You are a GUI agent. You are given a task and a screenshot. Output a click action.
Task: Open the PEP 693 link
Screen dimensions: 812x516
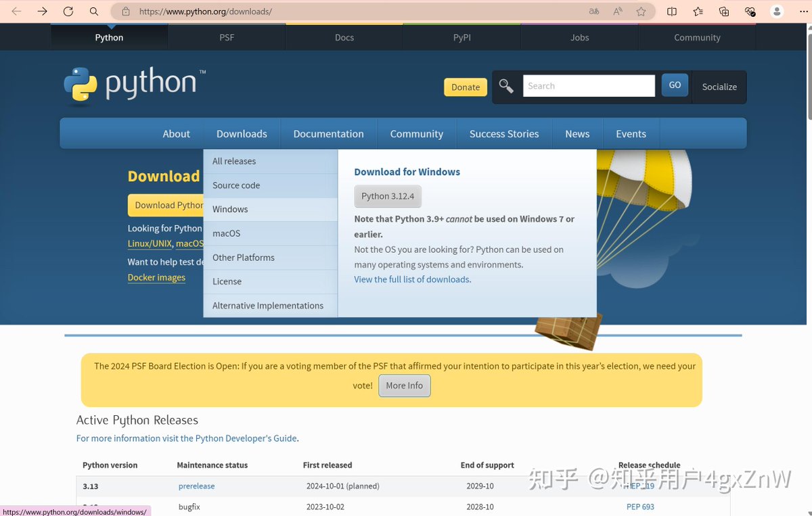click(640, 507)
